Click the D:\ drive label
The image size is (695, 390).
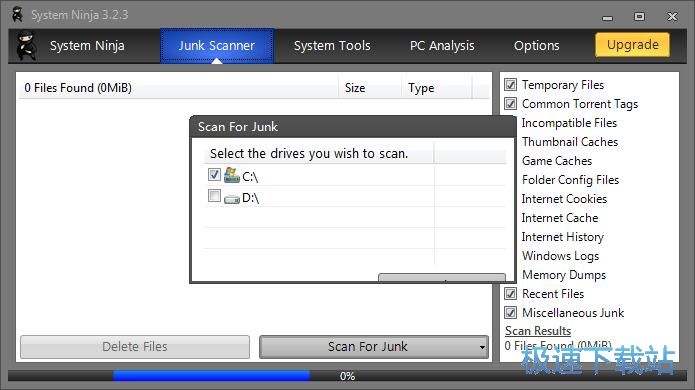click(x=250, y=198)
